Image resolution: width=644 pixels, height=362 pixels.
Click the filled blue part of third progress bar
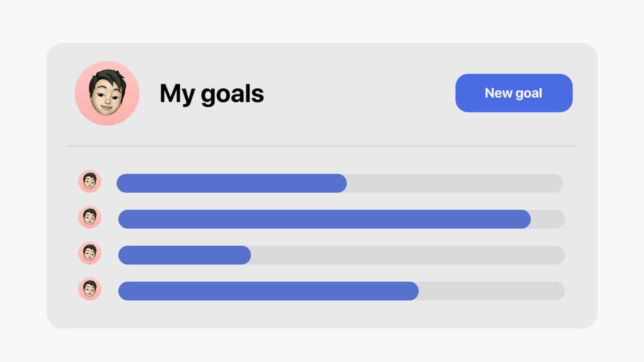[184, 255]
